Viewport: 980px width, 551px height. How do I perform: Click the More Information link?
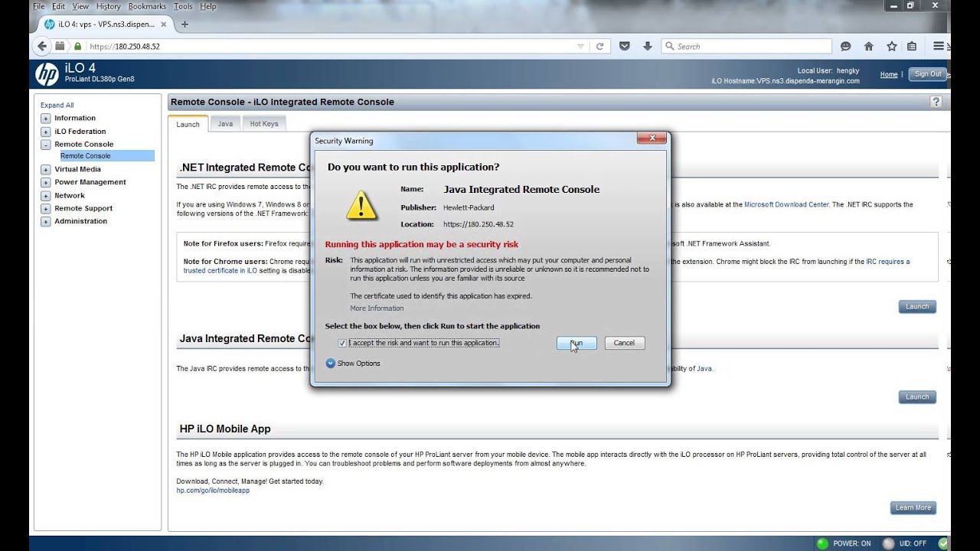377,308
